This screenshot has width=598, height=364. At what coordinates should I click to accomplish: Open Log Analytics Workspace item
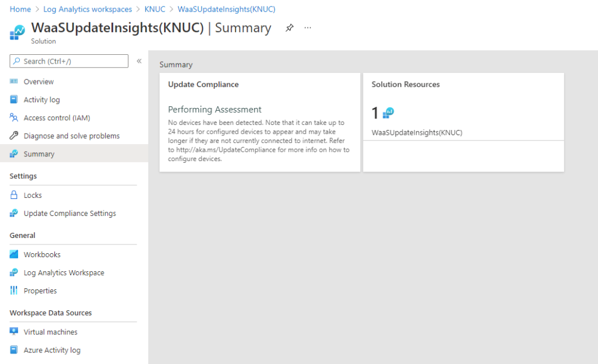coord(64,273)
